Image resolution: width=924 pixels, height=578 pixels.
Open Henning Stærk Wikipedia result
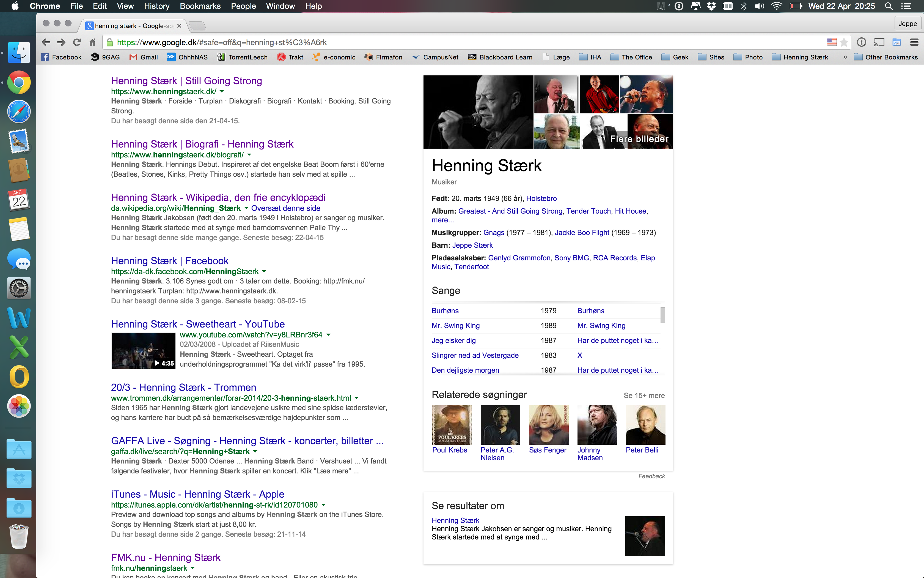218,198
